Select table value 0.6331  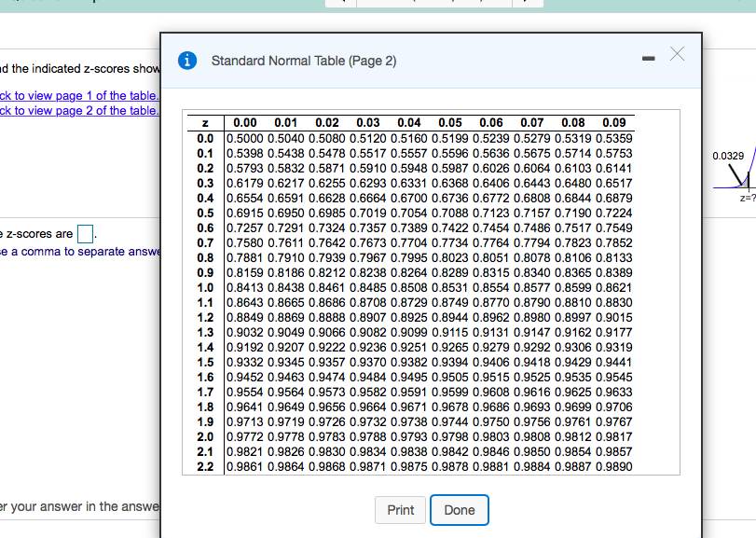(x=409, y=183)
